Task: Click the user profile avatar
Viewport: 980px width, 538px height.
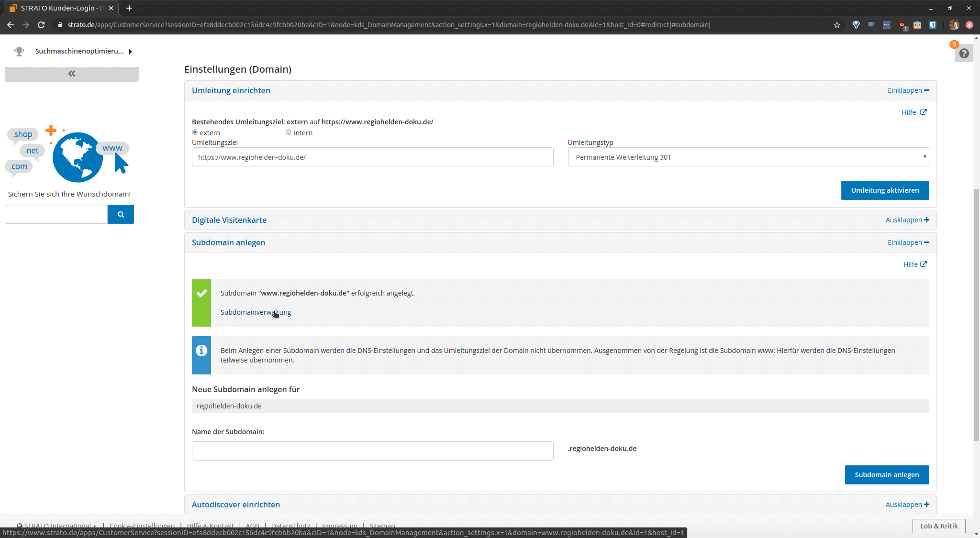Action: click(x=954, y=25)
